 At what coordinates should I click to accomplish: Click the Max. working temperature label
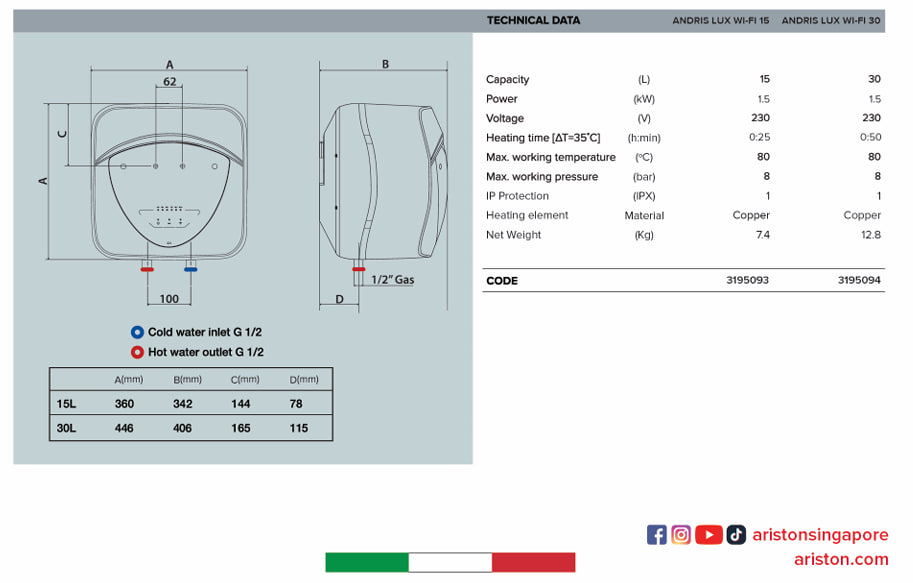[551, 157]
